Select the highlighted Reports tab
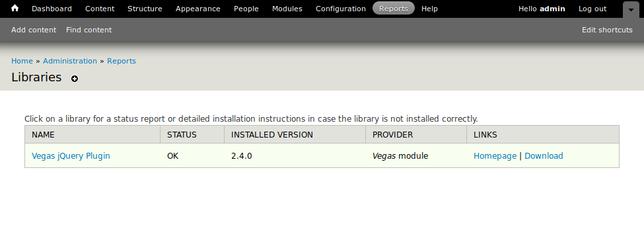 coord(394,9)
